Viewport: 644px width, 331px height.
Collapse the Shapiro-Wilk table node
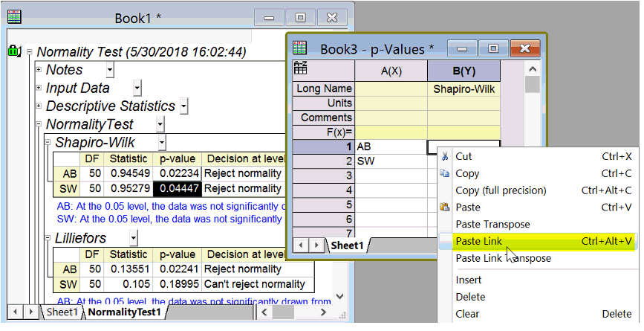click(48, 142)
